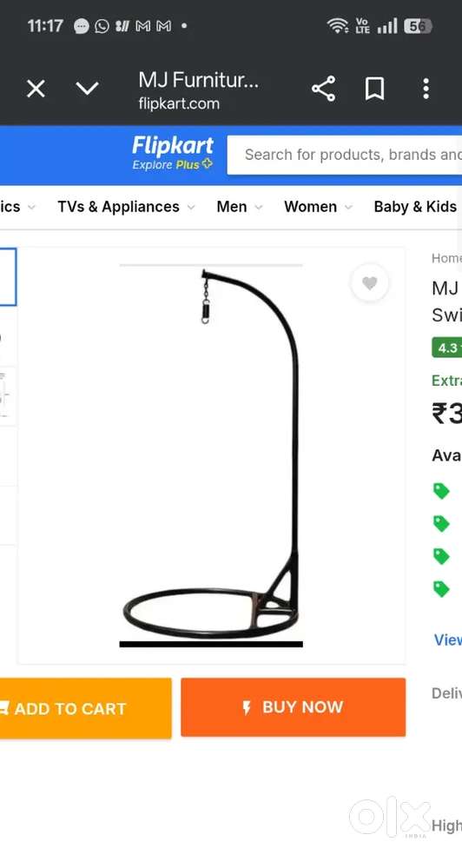Viewport: 462px width, 868px height.
Task: Open the Baby & Kids menu
Action: click(417, 207)
